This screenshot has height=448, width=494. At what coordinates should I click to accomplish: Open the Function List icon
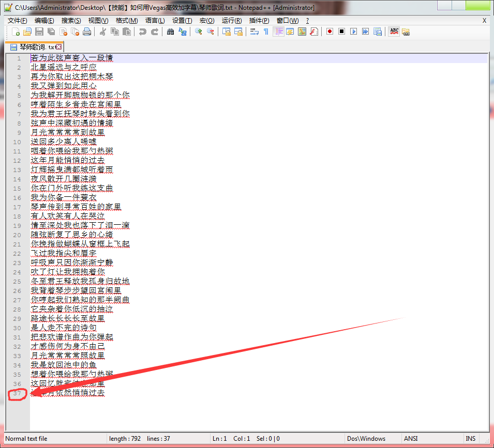click(x=314, y=32)
